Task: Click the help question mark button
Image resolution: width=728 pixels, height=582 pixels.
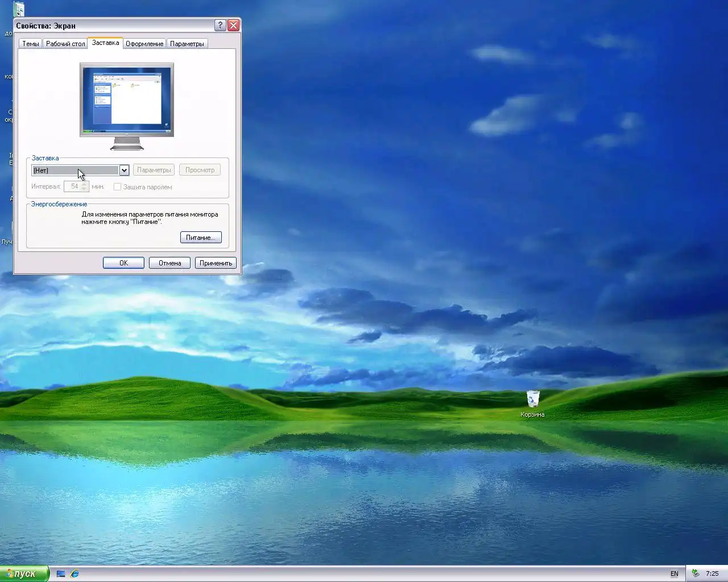Action: click(220, 26)
